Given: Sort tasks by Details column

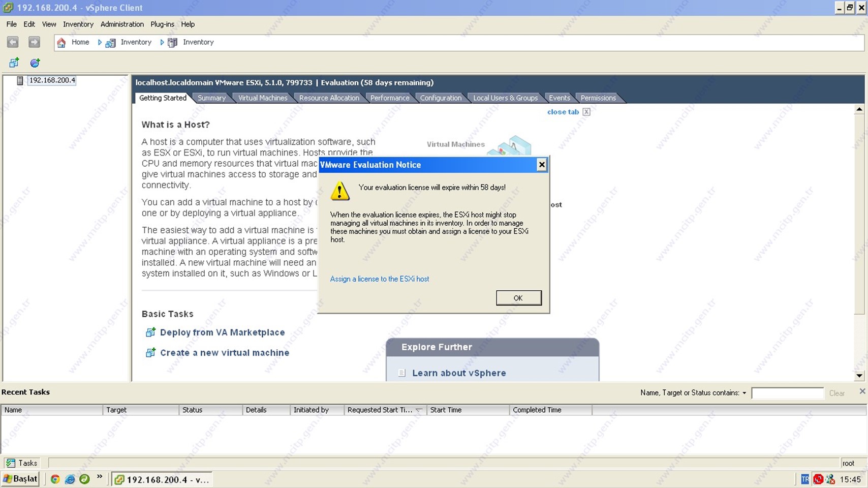Looking at the screenshot, I should point(266,410).
